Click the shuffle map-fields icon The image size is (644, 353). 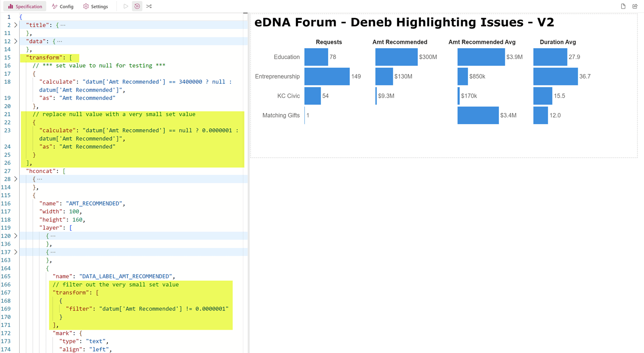pos(149,6)
